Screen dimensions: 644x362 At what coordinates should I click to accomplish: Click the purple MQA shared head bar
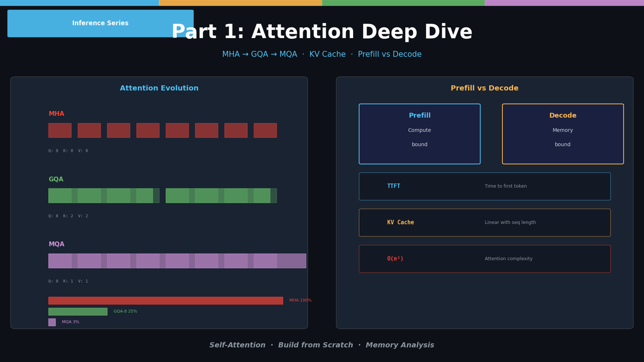pyautogui.click(x=177, y=261)
